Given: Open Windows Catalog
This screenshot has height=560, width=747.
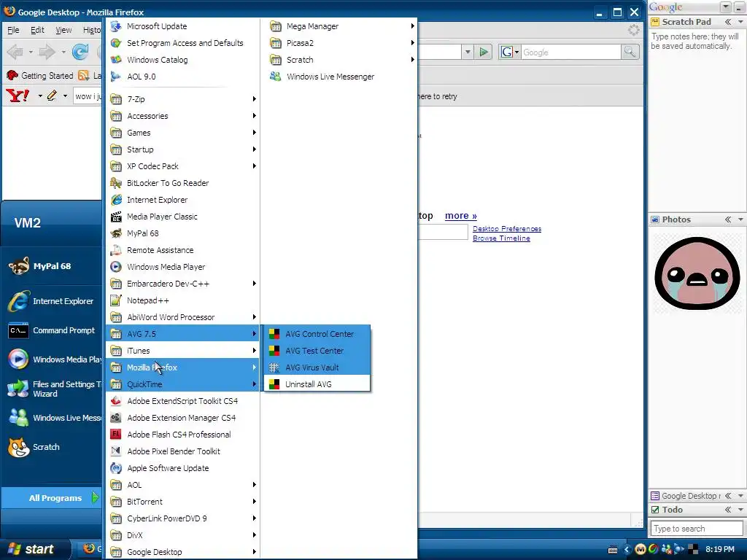Looking at the screenshot, I should pos(183,60).
